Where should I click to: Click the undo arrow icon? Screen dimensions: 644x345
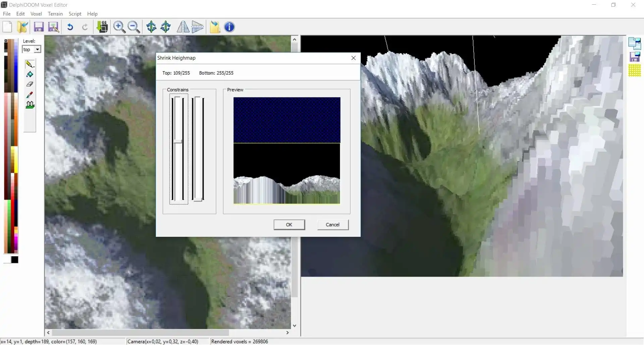[70, 27]
